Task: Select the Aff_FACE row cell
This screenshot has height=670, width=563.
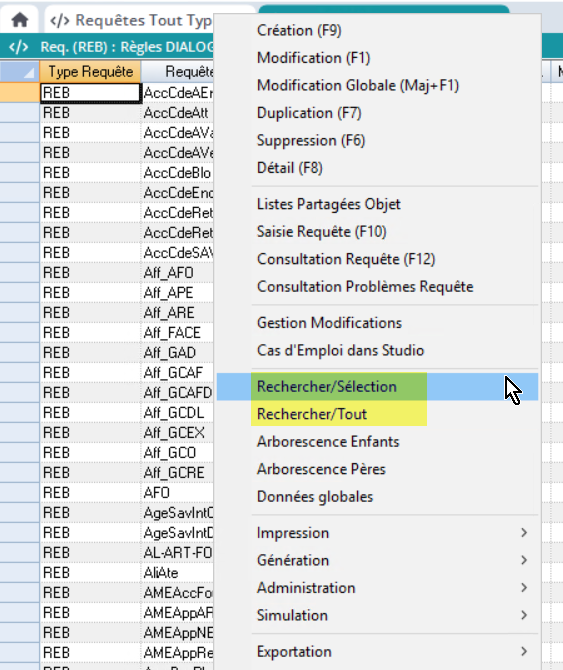Action: coord(177,332)
